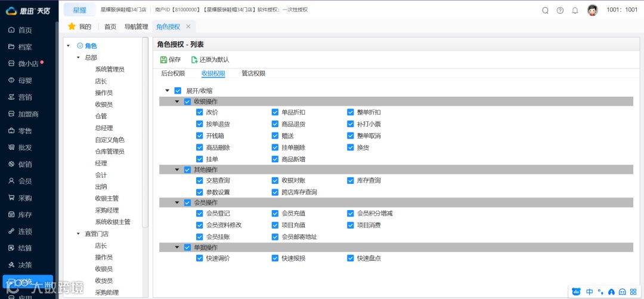
Task: Click the 思迅天店 cloud logo
Action: pos(11,11)
